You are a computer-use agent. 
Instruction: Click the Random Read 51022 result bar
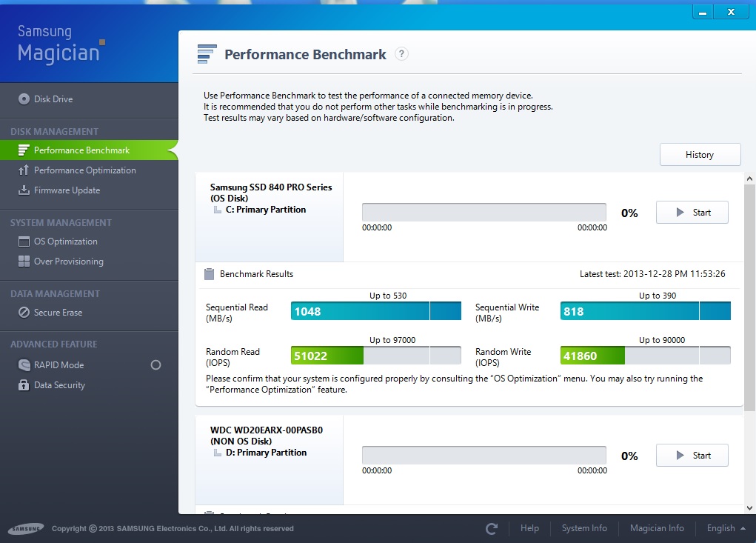pyautogui.click(x=376, y=356)
